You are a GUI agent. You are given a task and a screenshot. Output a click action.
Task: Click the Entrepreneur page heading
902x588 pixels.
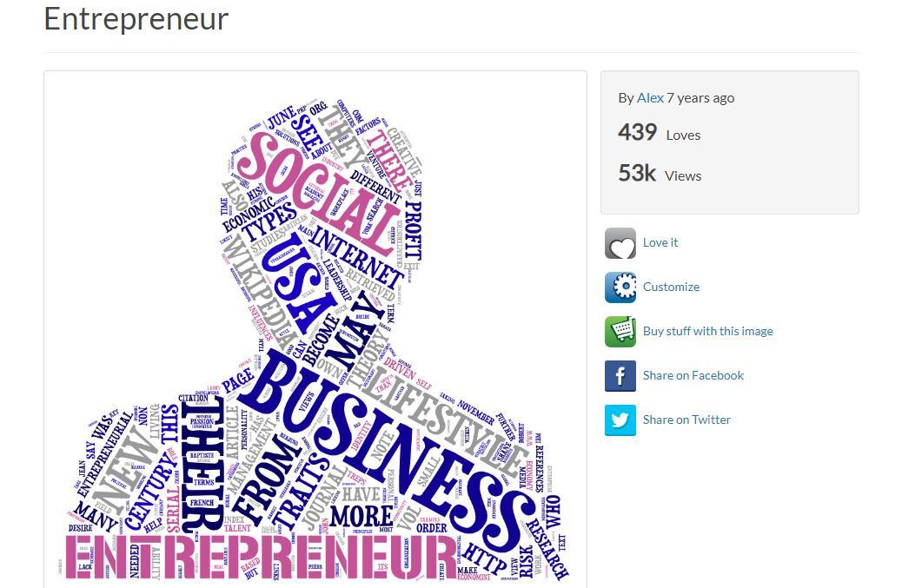pos(136,18)
